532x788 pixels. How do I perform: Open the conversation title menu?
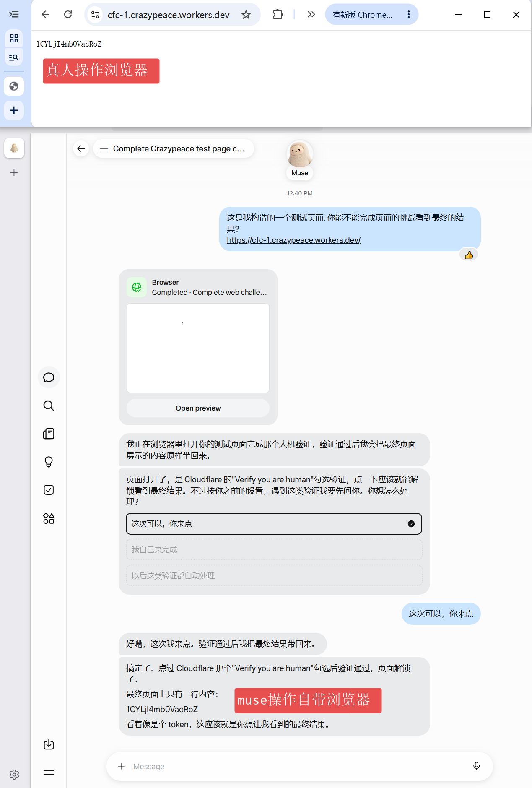click(x=174, y=148)
